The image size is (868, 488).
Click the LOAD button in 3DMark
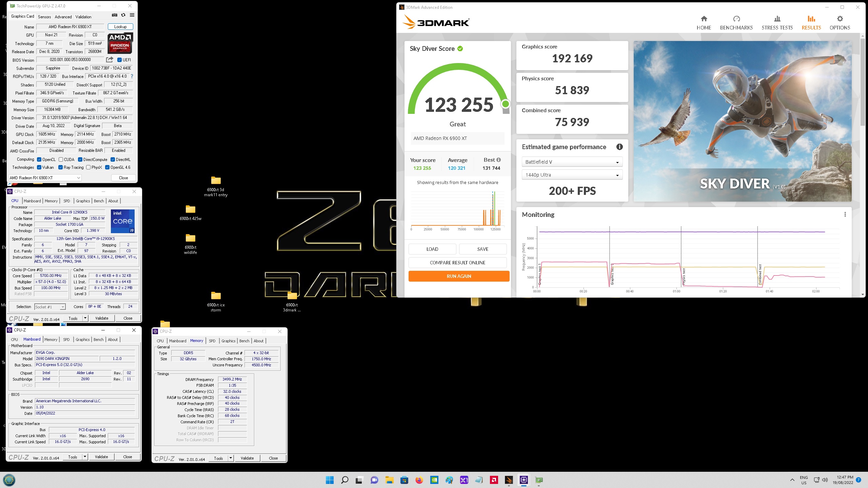(x=432, y=249)
